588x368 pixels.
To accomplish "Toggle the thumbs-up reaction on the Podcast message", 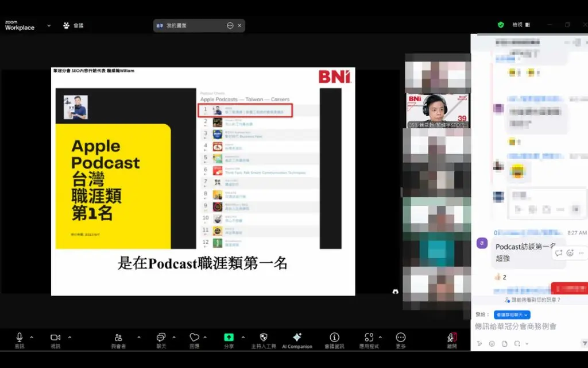I will pos(500,277).
